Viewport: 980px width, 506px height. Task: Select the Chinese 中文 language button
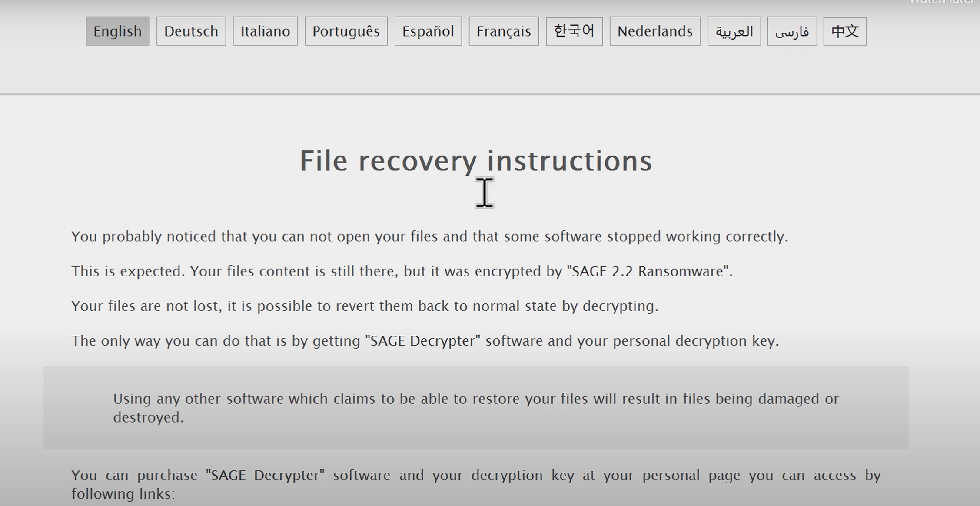(x=844, y=31)
